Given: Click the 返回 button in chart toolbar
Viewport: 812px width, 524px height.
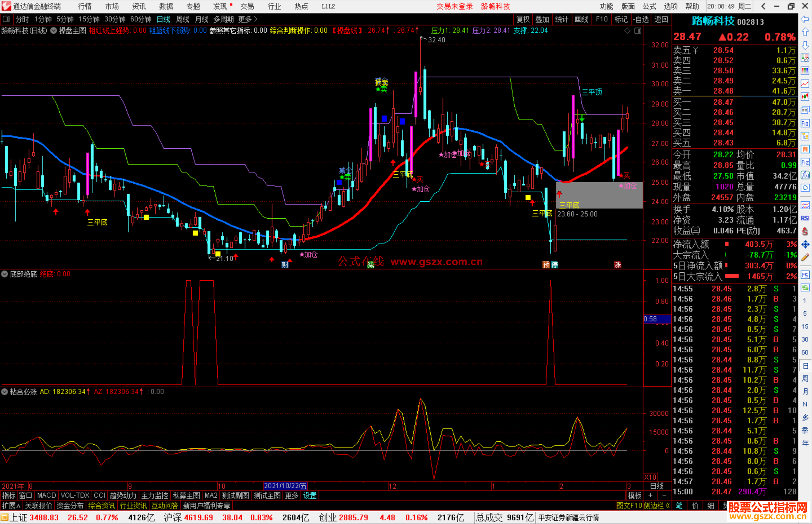Looking at the screenshot, I should tap(661, 19).
